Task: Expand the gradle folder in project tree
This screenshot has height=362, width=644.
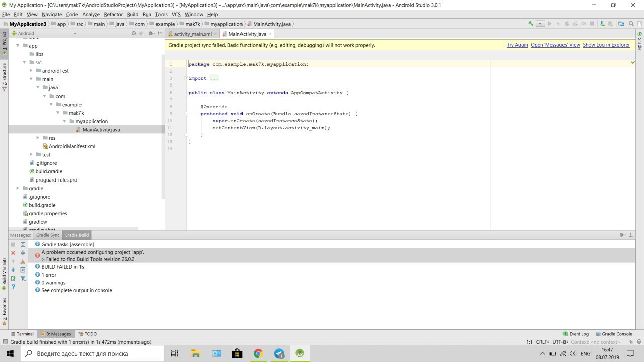Action: (x=18, y=188)
